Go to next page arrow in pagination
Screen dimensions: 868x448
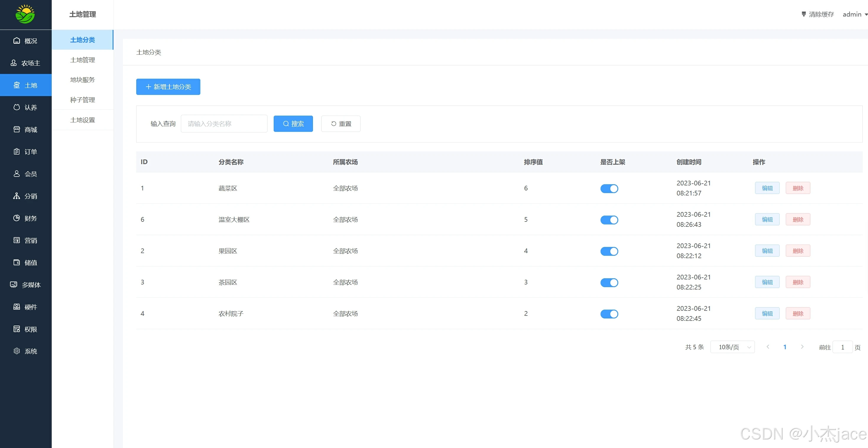802,347
